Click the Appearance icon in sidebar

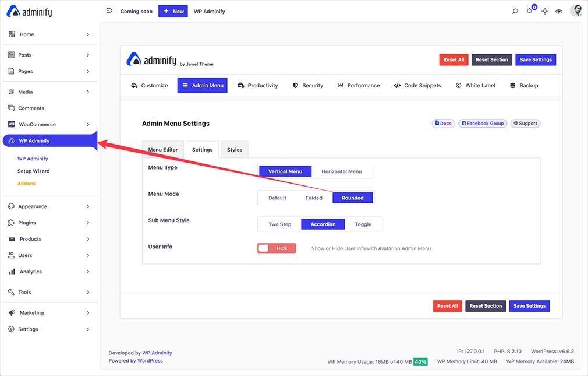11,206
